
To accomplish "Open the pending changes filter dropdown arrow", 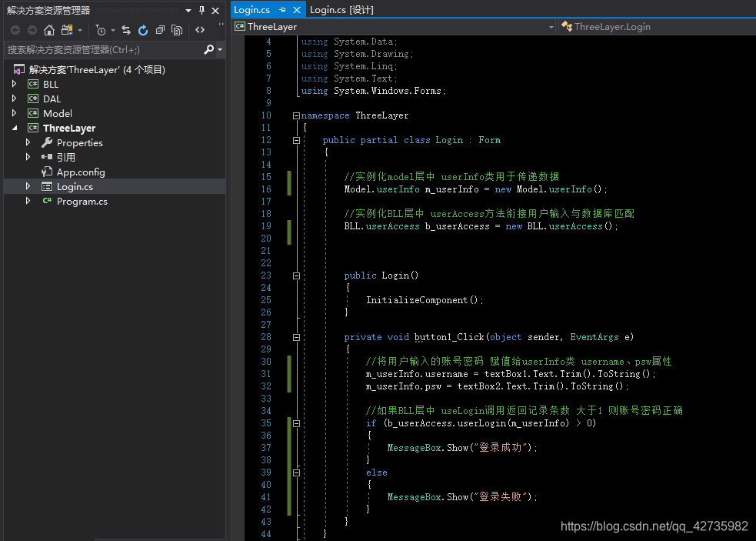I will click(113, 31).
